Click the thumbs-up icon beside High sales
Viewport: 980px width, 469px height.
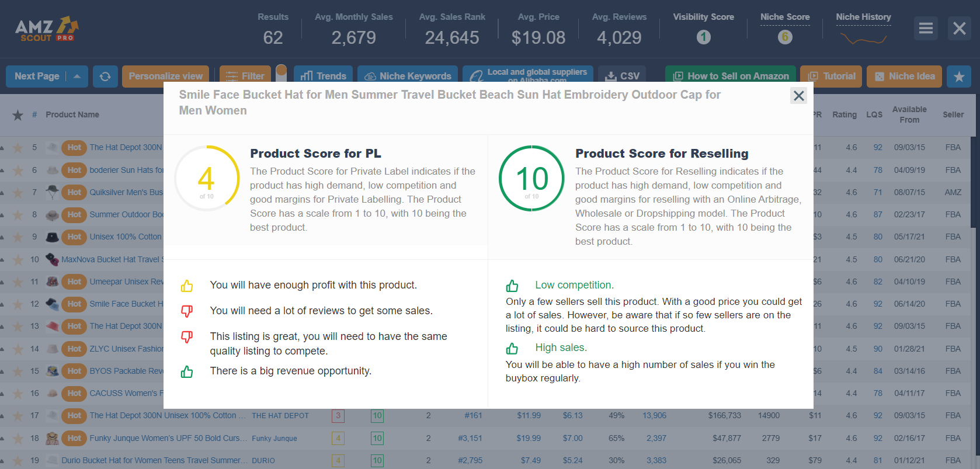pos(512,348)
